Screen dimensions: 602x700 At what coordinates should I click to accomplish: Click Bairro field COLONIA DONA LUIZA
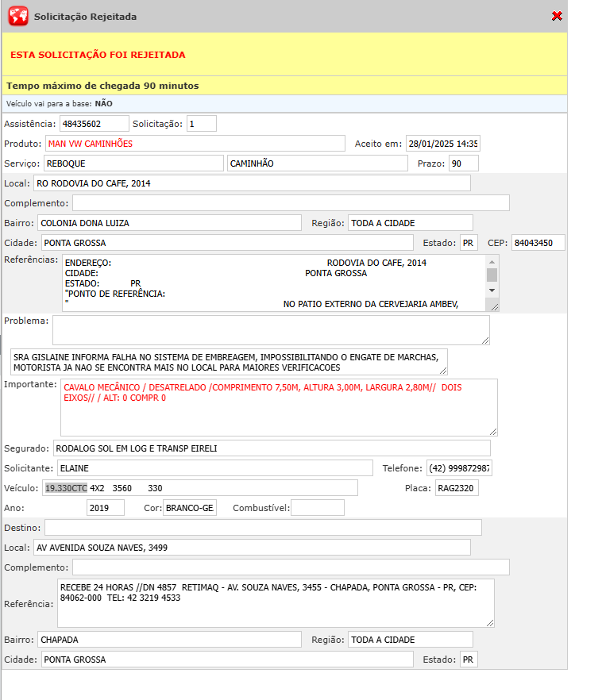pos(169,223)
